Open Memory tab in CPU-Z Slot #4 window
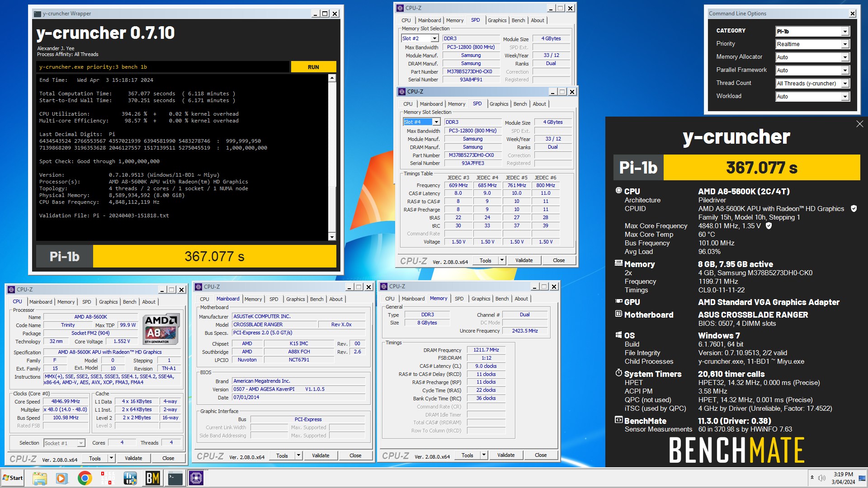 456,104
